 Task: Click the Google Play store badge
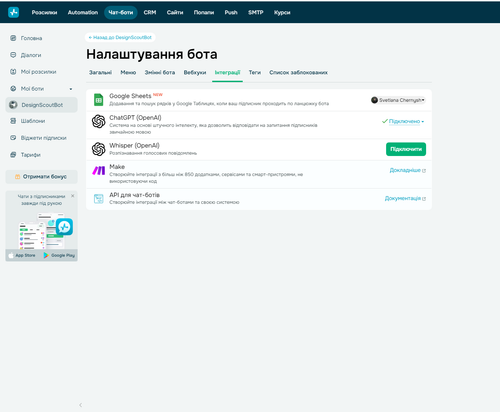(59, 255)
